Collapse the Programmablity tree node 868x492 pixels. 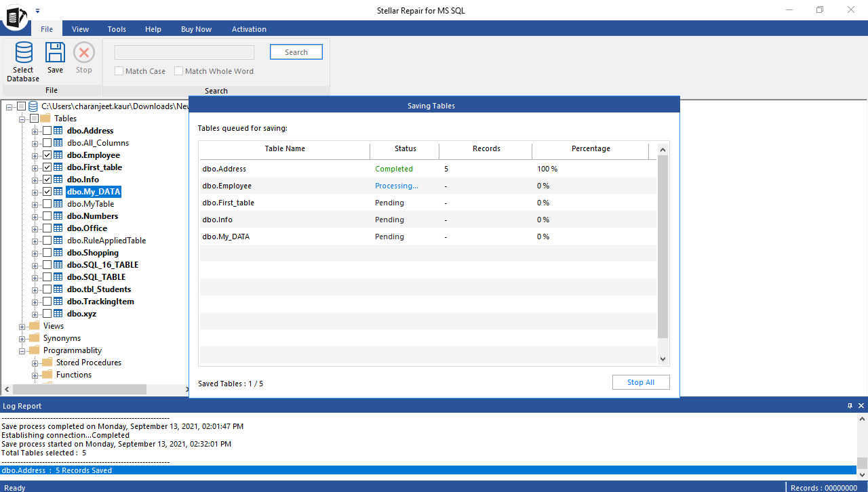(x=22, y=350)
